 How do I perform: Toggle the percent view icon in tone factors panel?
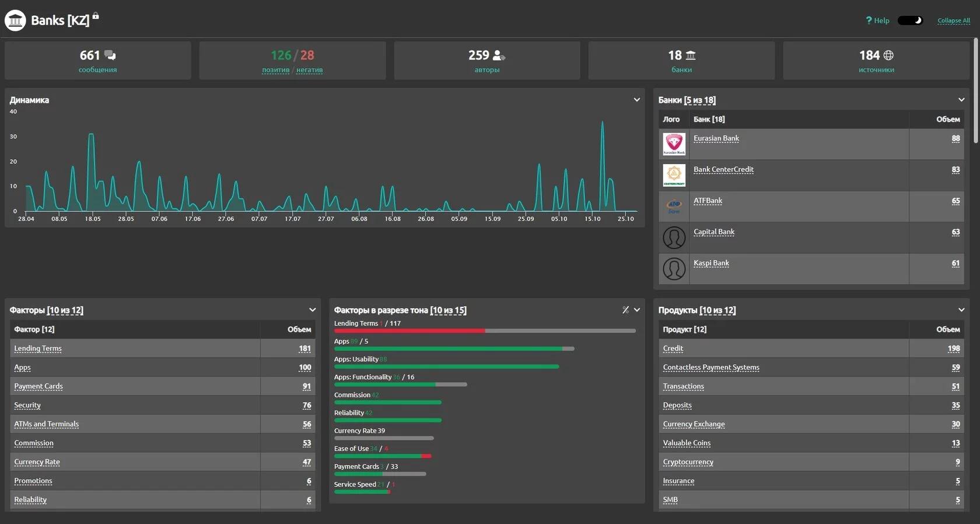coord(625,310)
